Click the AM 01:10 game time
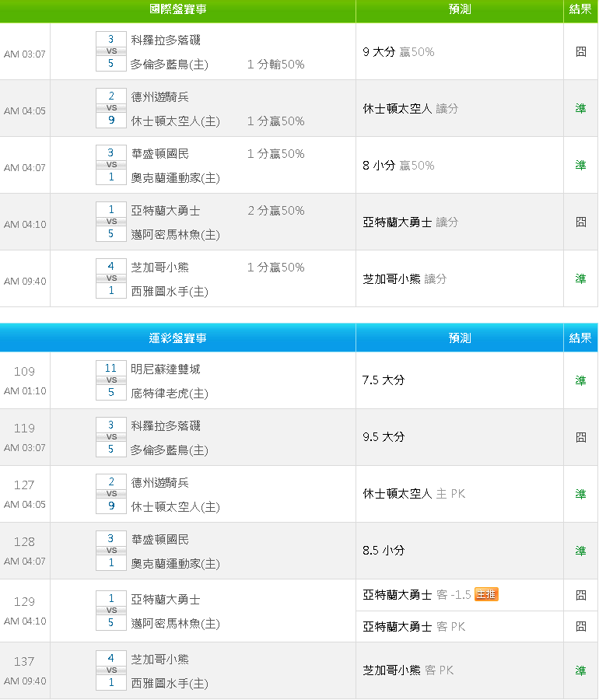Viewport: 599px width, 700px height. point(25,390)
